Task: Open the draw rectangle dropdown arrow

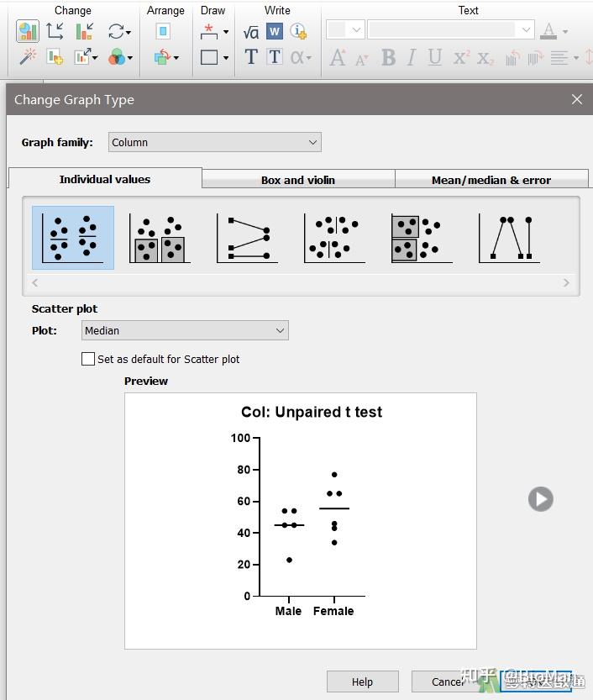Action: [226, 58]
